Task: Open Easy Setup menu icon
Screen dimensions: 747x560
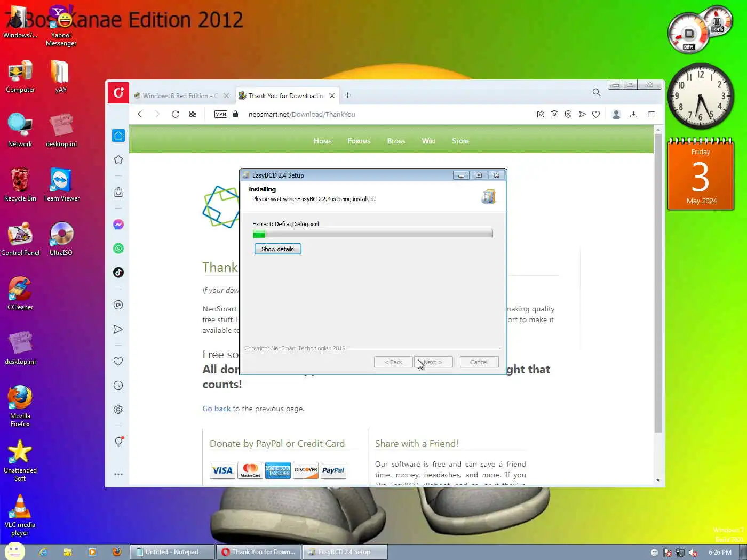Action: click(x=651, y=114)
